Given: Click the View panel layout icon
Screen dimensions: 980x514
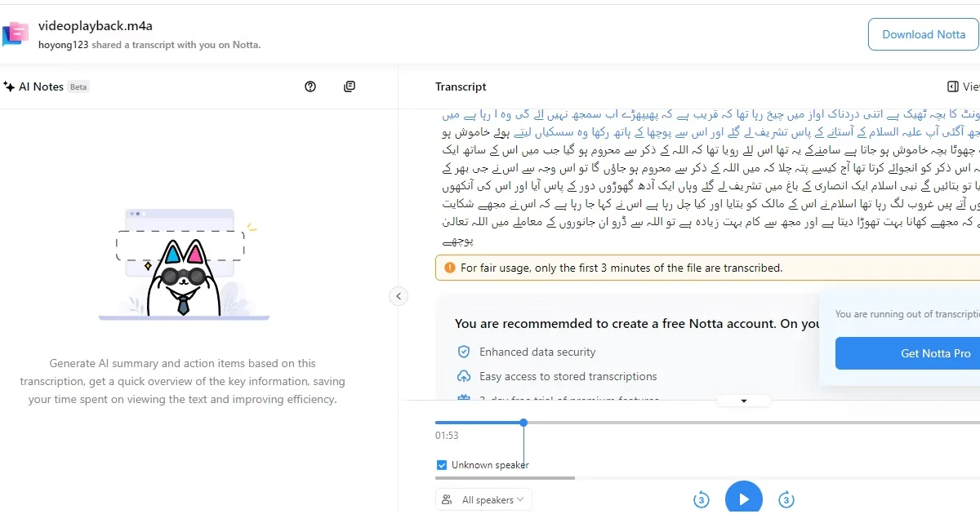Looking at the screenshot, I should [952, 86].
